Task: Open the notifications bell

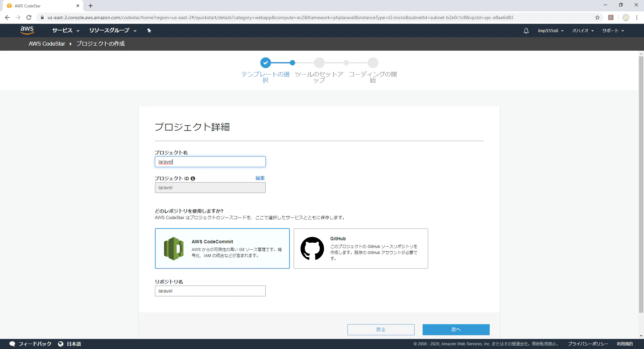Action: 526,31
